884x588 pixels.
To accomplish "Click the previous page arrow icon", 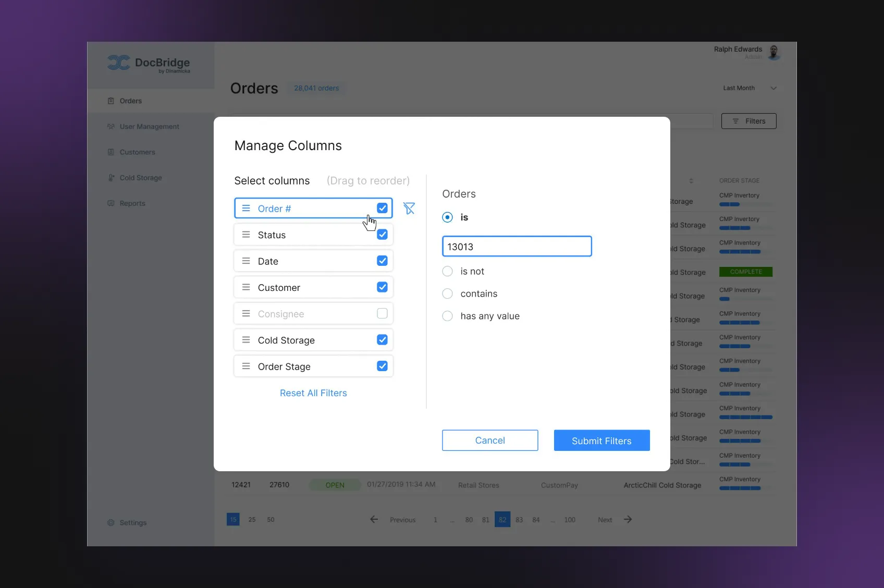I will (374, 519).
